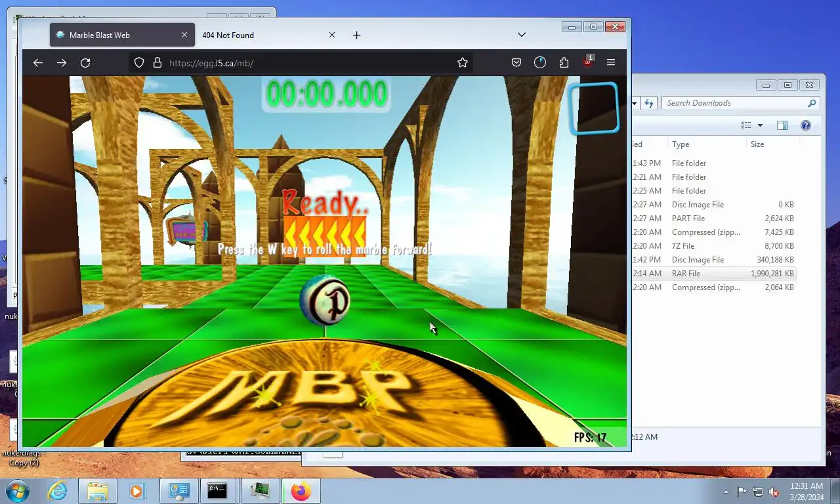Screen dimensions: 840x504
Task: Open the Pocket save icon
Action: 516,62
